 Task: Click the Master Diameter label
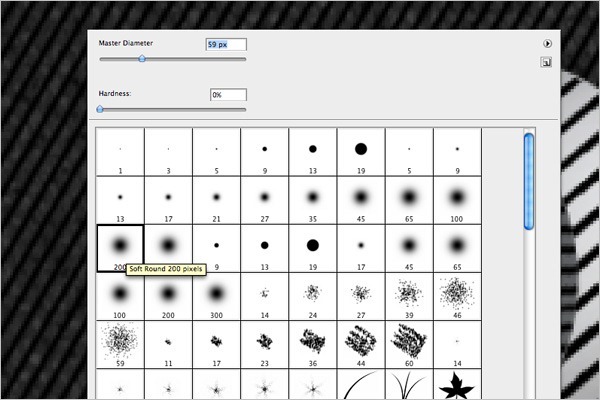(x=126, y=43)
